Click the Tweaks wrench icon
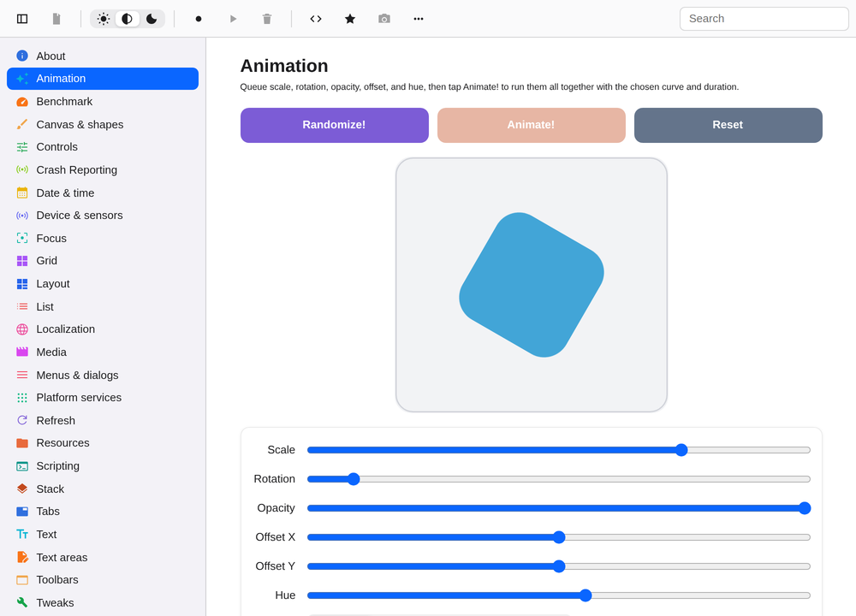The height and width of the screenshot is (616, 856). pos(22,602)
